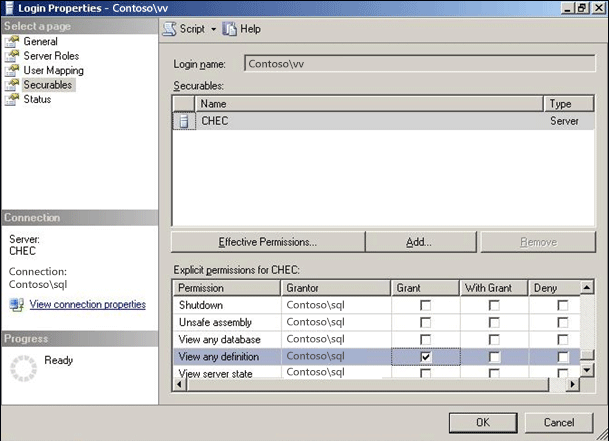This screenshot has height=441, width=609.
Task: Click the General page icon
Action: [x=12, y=42]
